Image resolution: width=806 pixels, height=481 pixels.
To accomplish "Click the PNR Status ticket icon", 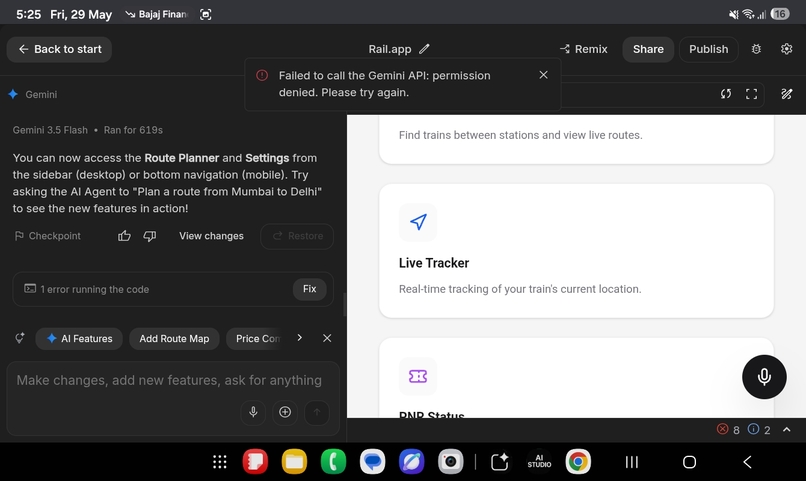I will pos(418,376).
